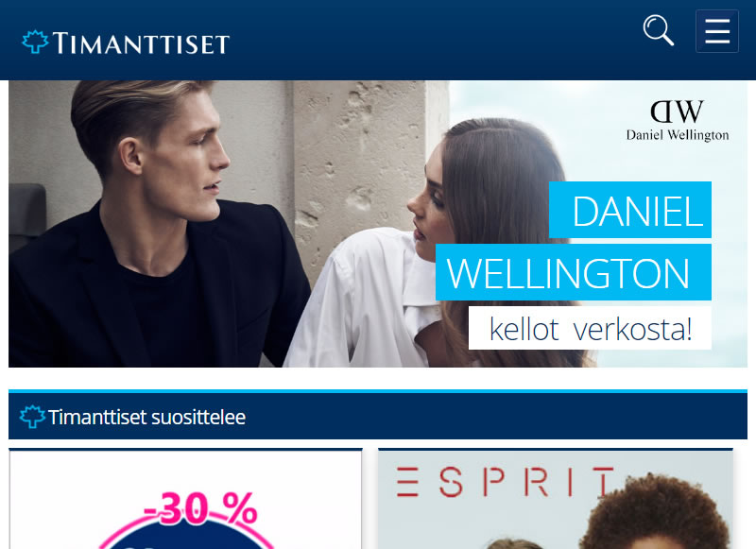
Task: Click the snowflake icon beside suosittelee
Action: click(x=32, y=417)
